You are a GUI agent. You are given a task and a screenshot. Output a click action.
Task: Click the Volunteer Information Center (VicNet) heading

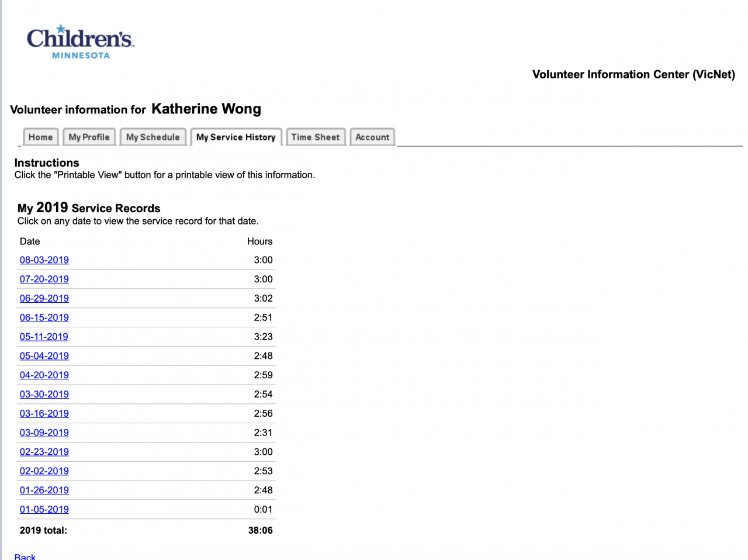(633, 74)
